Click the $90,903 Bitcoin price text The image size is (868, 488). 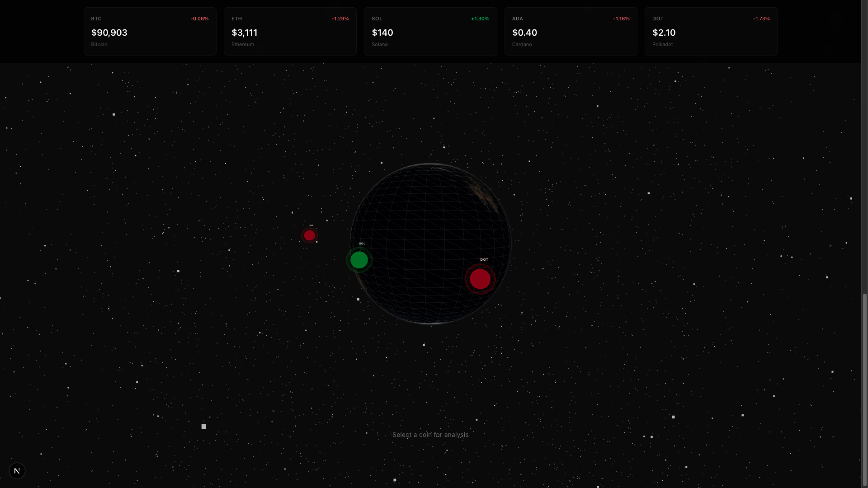[x=109, y=33]
